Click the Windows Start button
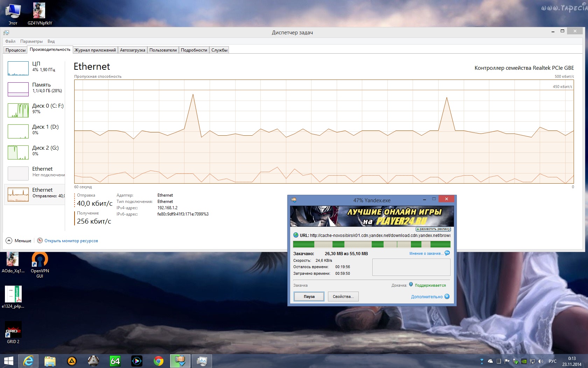Viewport: 588px width, 368px height. tap(9, 361)
